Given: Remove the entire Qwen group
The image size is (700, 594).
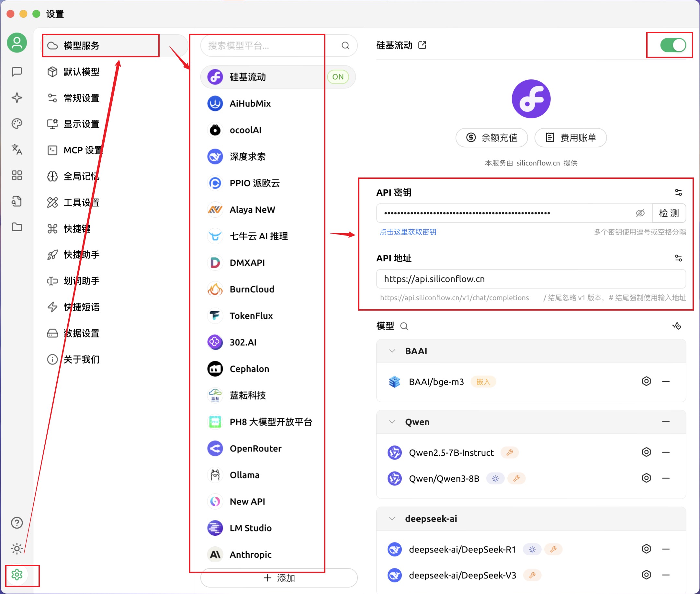Looking at the screenshot, I should point(666,422).
